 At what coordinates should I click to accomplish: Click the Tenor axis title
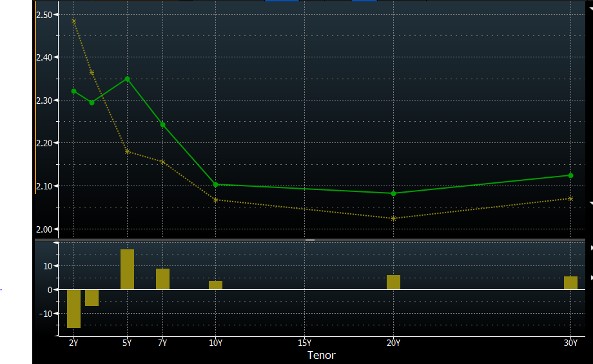point(321,355)
